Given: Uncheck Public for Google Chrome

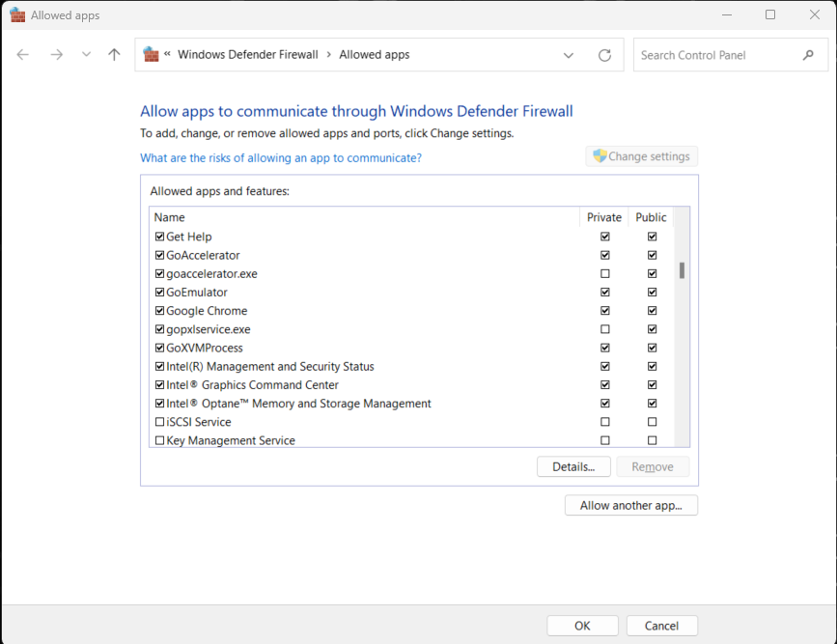Looking at the screenshot, I should (652, 311).
